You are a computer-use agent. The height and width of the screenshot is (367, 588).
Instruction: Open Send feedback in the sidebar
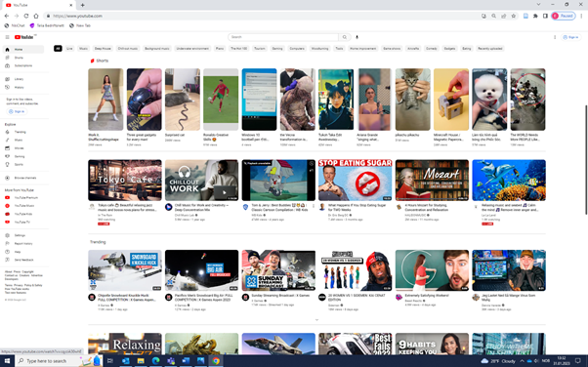[x=22, y=260]
